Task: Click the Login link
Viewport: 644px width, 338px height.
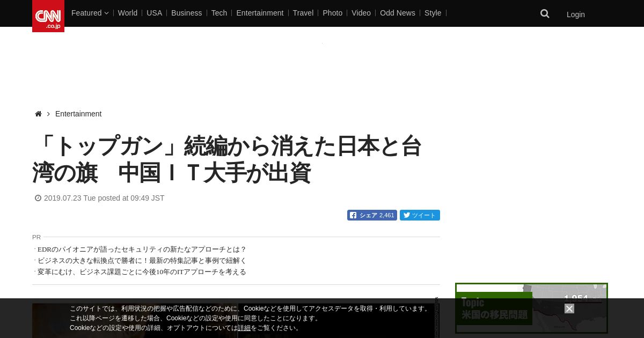Action: point(576,14)
